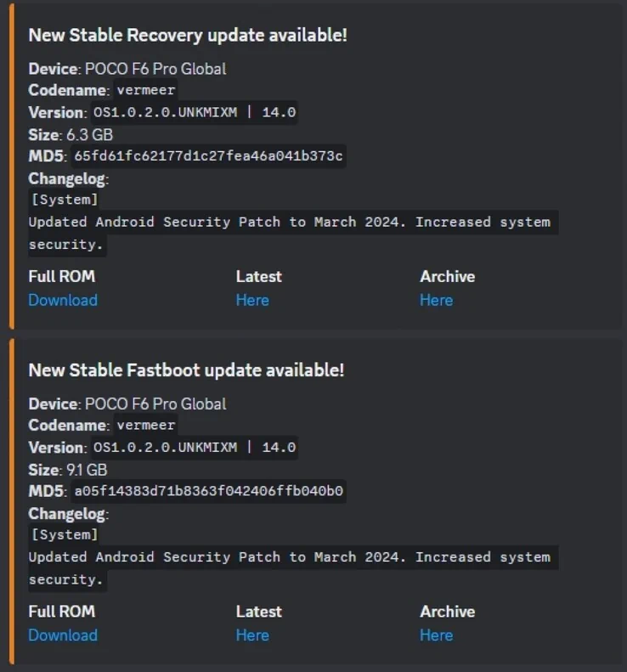Click the Fastboot update '[System]' changelog tag
Screen dimensions: 627x672
(x=65, y=535)
